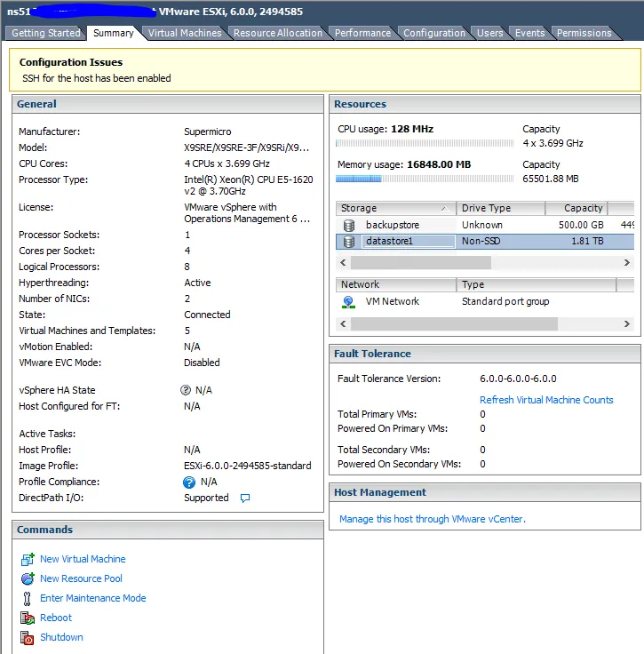Viewport: 644px width, 654px height.
Task: Switch to the Virtual Machines tab
Action: pos(185,33)
